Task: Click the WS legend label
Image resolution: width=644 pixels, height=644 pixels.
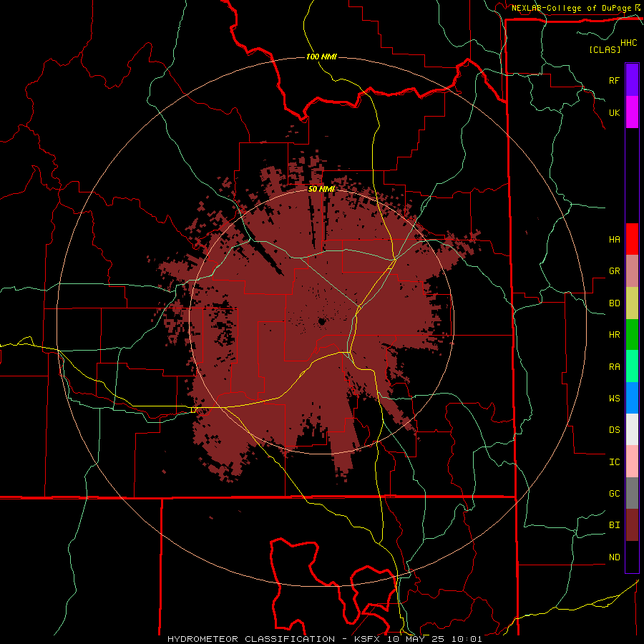Action: point(614,398)
